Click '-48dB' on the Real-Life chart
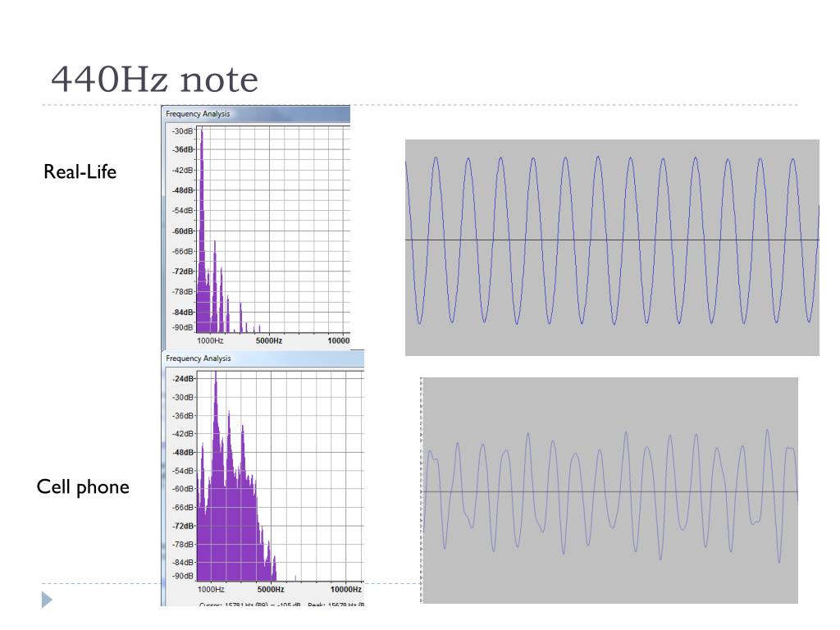 tap(183, 190)
